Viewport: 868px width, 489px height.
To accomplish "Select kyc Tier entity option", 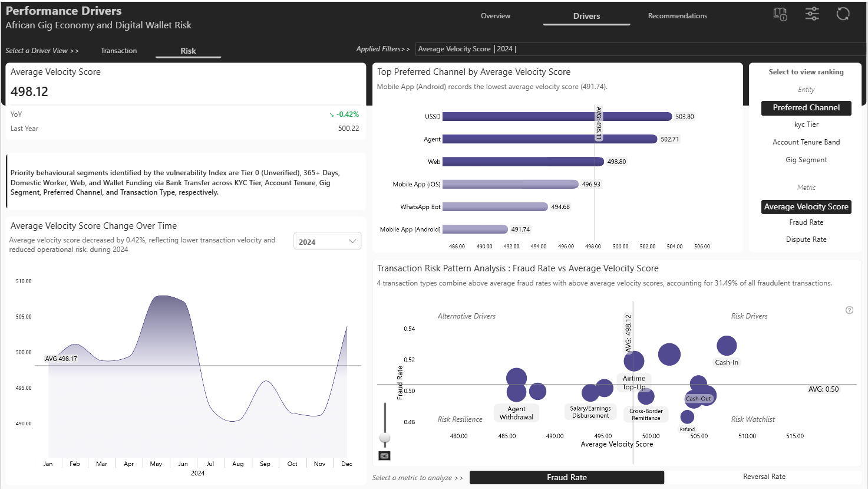I will [806, 124].
